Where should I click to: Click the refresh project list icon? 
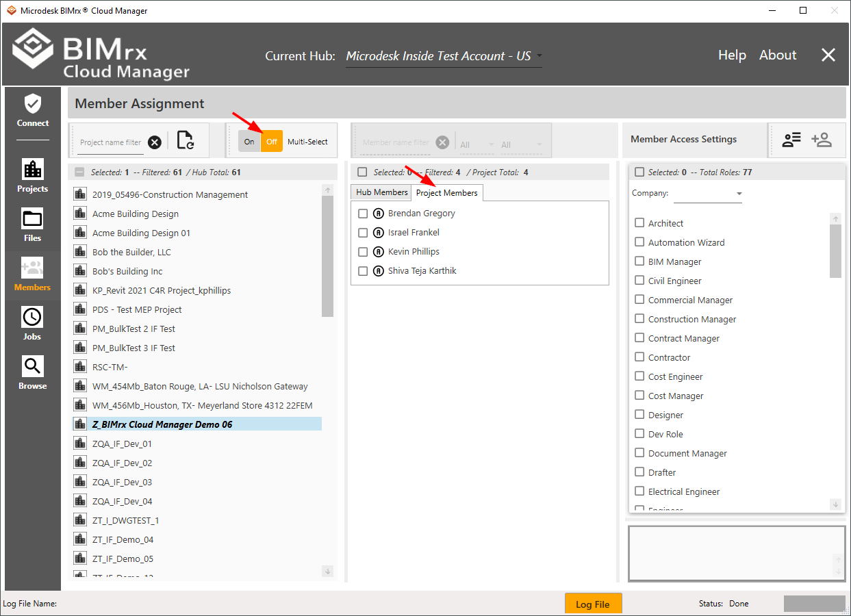point(185,140)
